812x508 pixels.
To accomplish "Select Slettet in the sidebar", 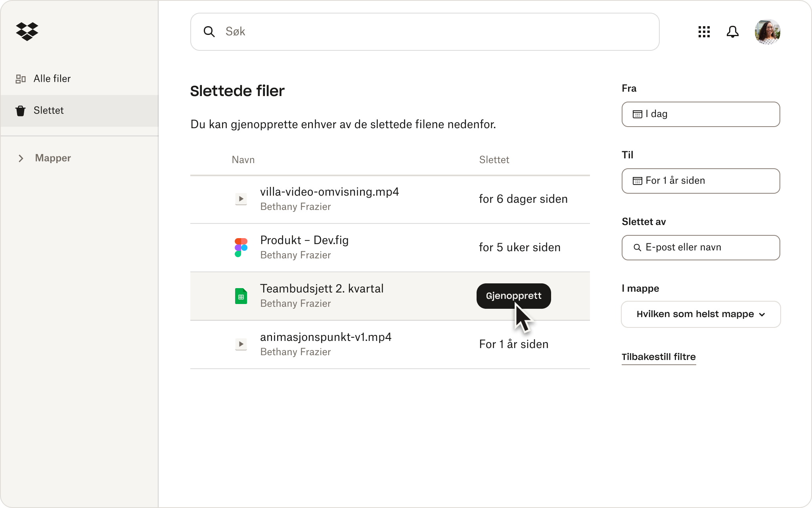I will pos(79,111).
